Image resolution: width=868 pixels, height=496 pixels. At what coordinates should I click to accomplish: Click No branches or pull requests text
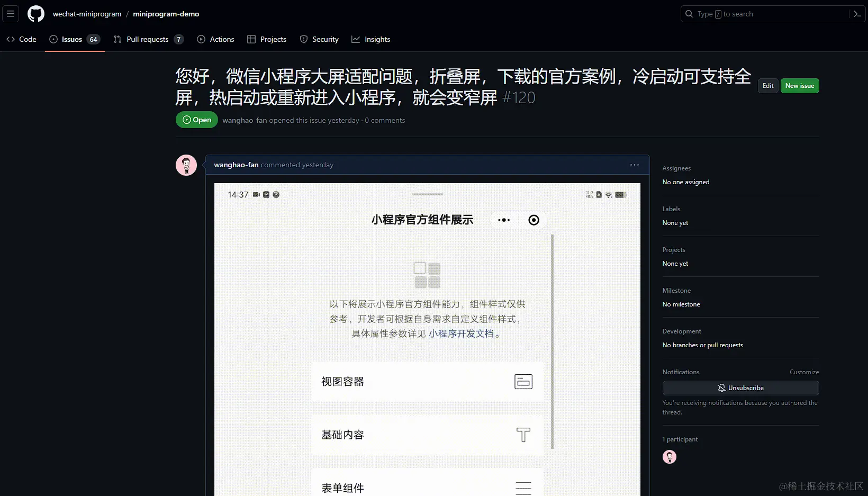703,345
